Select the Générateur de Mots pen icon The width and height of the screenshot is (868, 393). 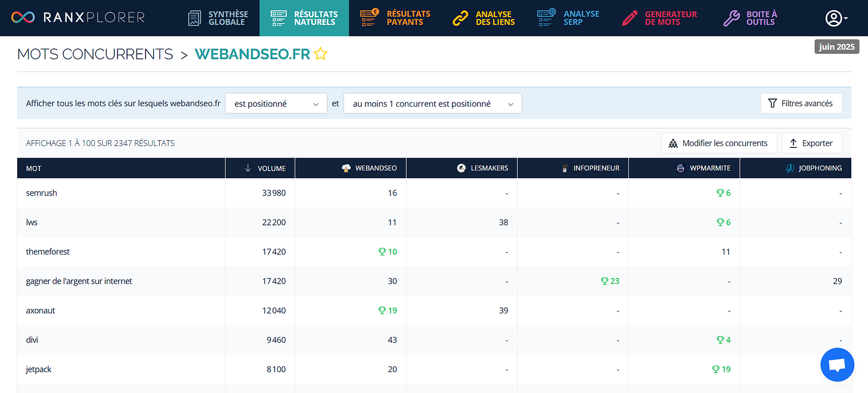pos(628,18)
